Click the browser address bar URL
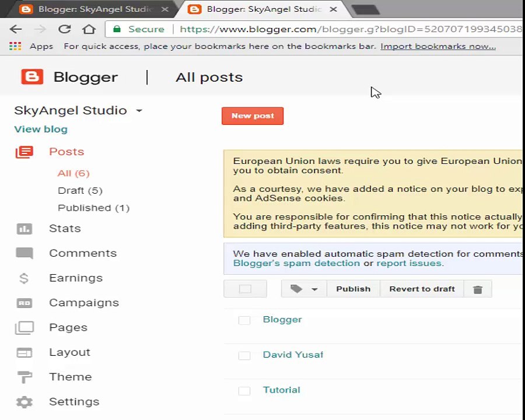This screenshot has height=420, width=525. coord(350,29)
